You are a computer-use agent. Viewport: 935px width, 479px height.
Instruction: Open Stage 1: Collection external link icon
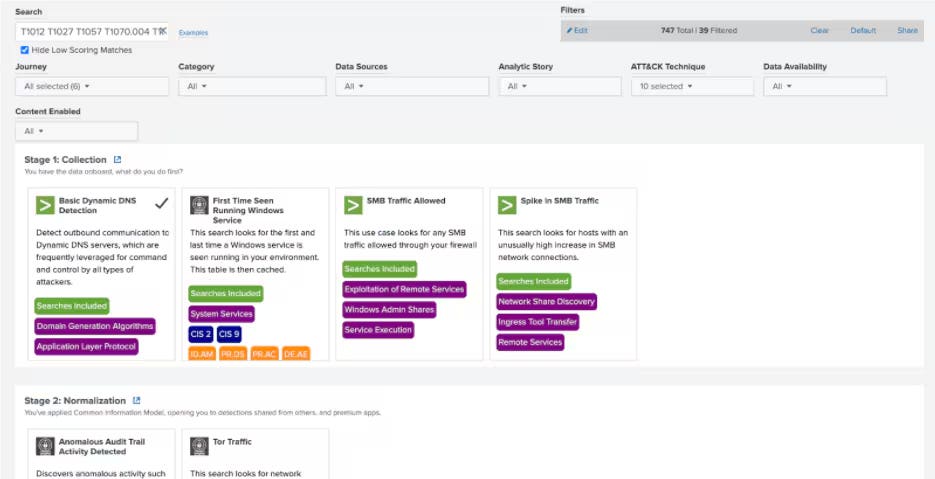(x=117, y=159)
